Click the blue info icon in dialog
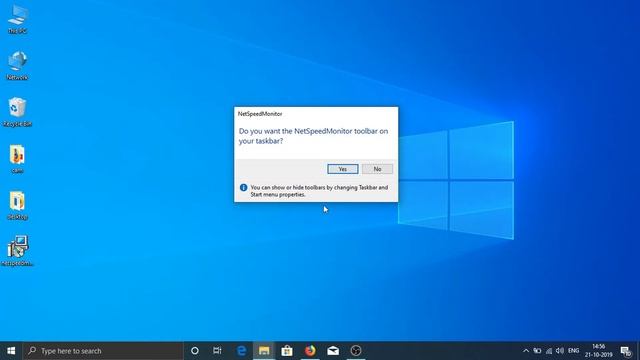 tap(244, 188)
